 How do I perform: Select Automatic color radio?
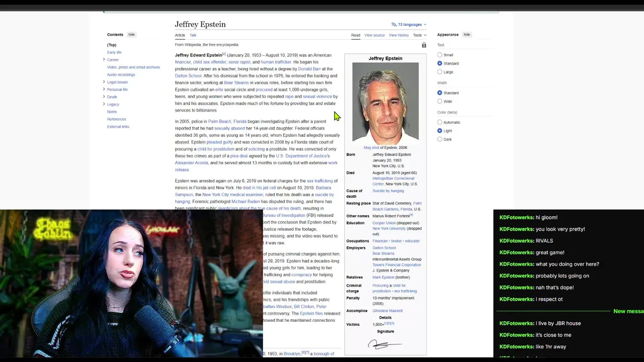[x=440, y=122]
